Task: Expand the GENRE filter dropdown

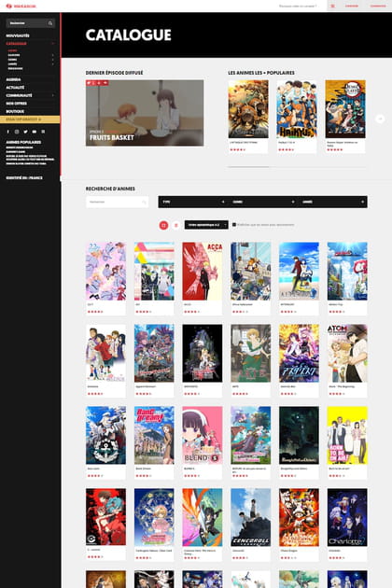Action: 263,202
